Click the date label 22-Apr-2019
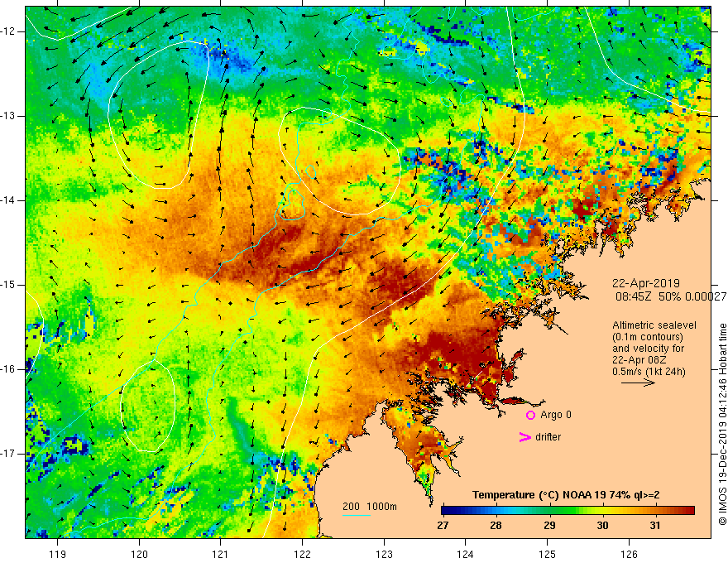 pos(646,283)
